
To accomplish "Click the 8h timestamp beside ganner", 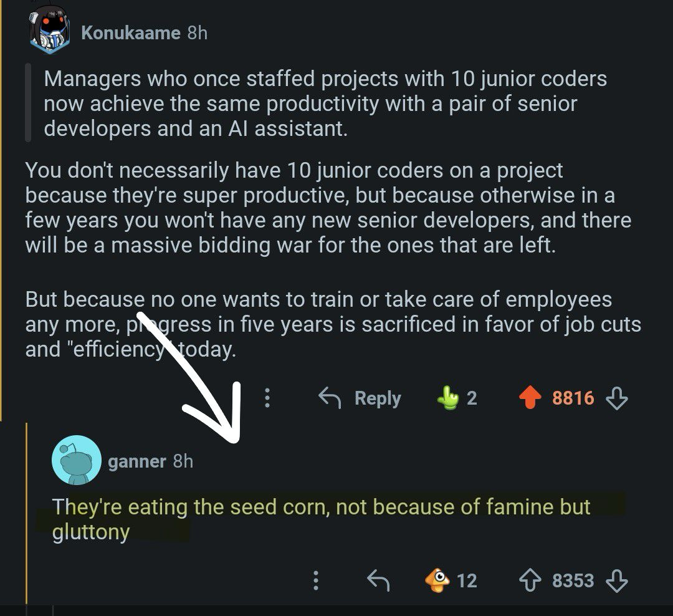I will pyautogui.click(x=183, y=461).
